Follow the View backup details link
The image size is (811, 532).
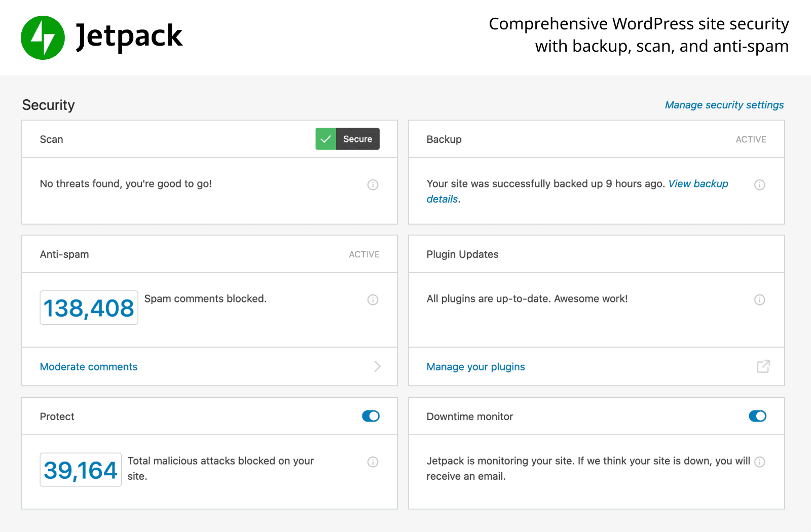(x=698, y=184)
